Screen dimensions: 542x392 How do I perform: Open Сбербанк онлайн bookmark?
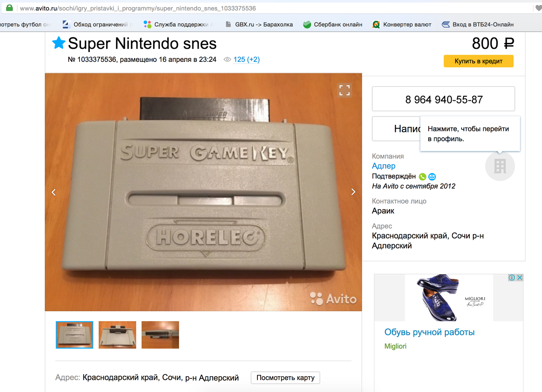click(x=332, y=24)
